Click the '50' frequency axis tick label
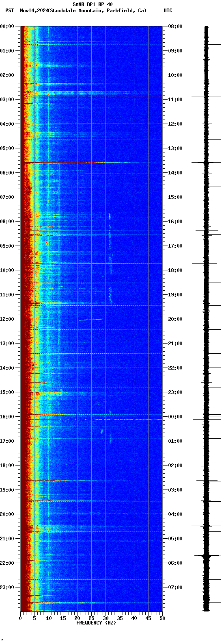The image size is (224, 644). pyautogui.click(x=162, y=618)
